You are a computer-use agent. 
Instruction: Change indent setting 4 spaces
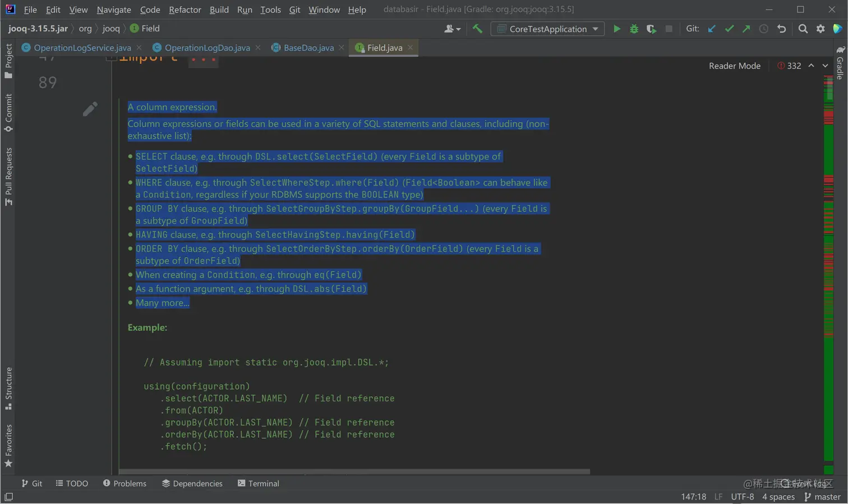point(778,497)
